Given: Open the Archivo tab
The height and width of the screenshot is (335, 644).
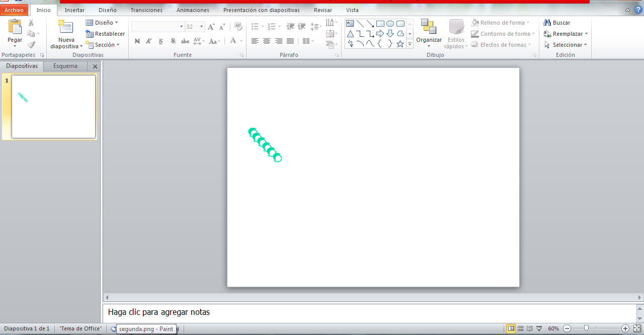Looking at the screenshot, I should 14,10.
